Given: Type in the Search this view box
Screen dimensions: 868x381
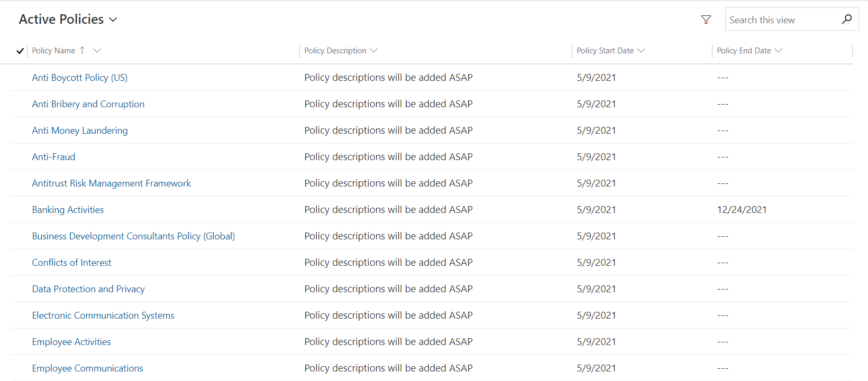Looking at the screenshot, I should 782,20.
